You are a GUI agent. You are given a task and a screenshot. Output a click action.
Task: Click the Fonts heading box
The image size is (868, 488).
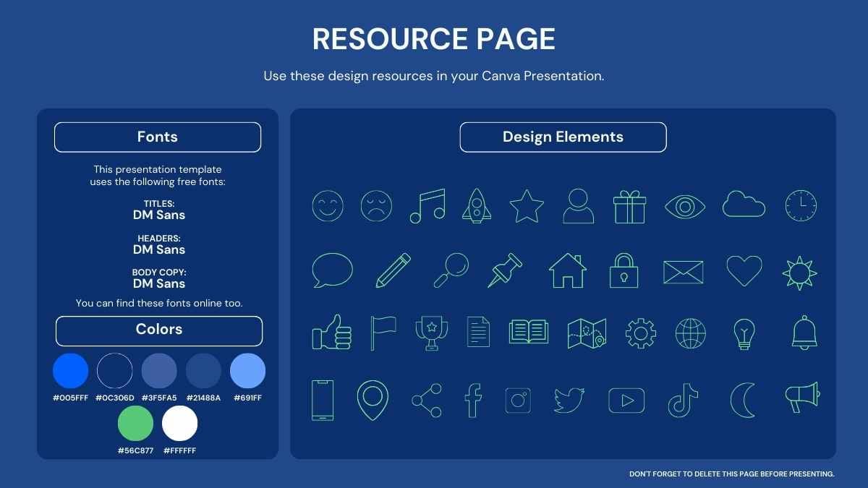coord(158,137)
